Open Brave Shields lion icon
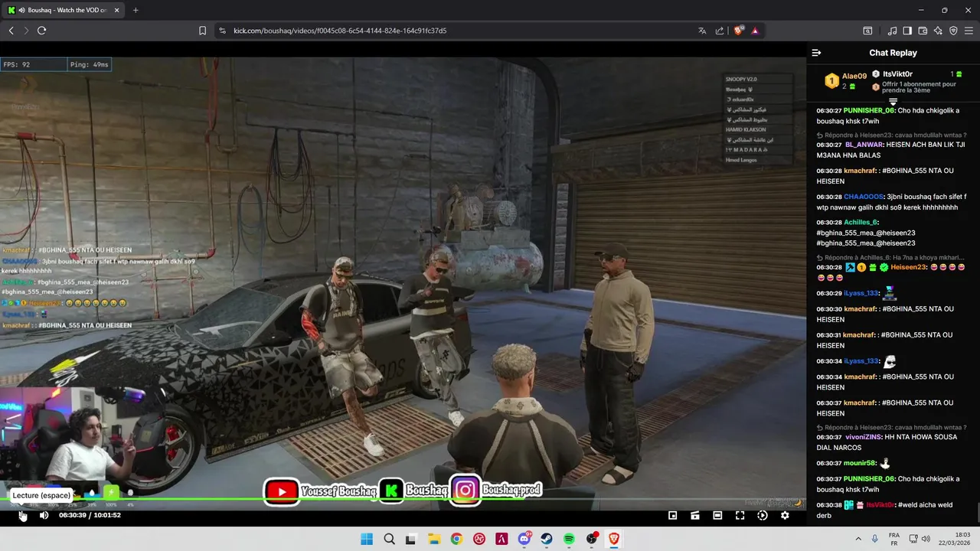 click(x=738, y=31)
